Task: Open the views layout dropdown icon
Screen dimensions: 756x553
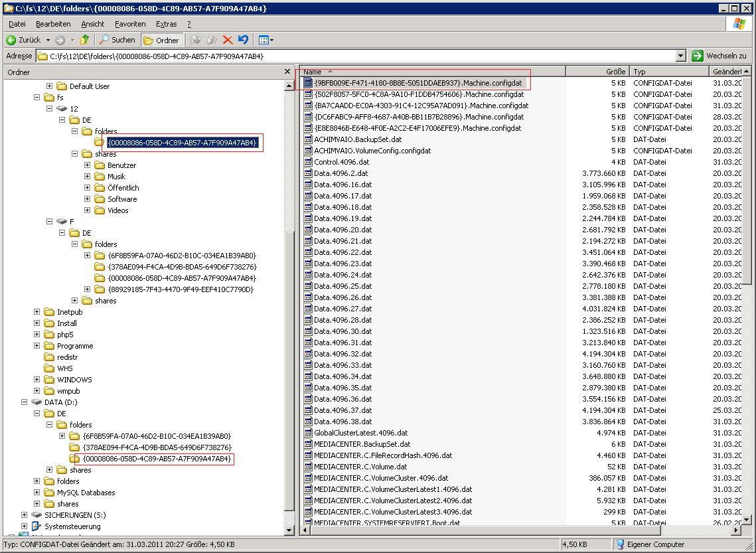Action: [265, 40]
